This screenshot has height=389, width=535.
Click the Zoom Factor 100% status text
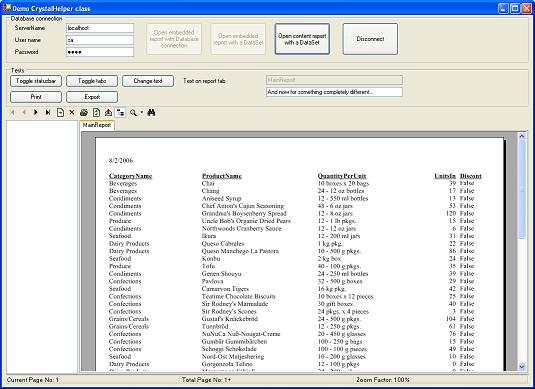point(383,380)
